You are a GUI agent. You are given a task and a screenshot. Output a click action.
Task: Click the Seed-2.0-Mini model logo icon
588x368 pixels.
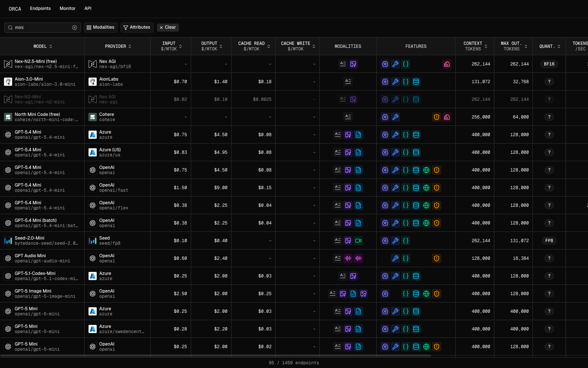tap(8, 241)
